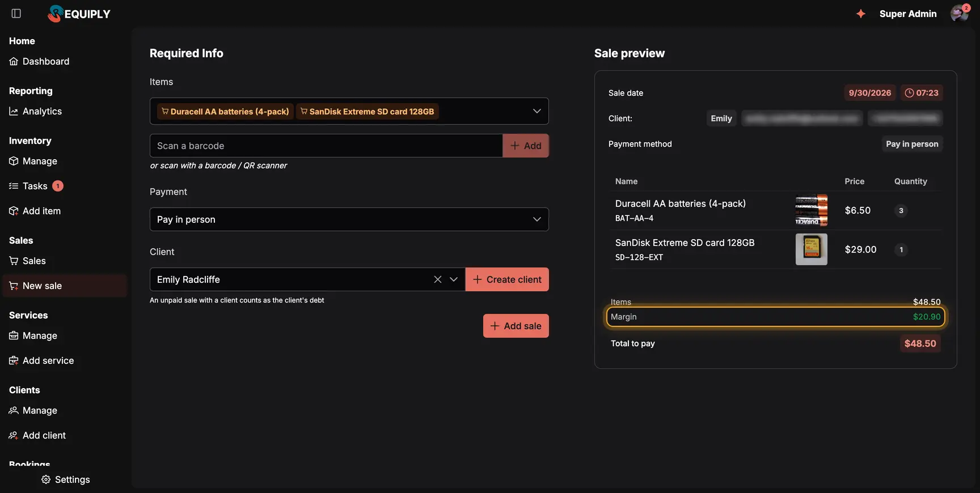The width and height of the screenshot is (980, 493).
Task: Open the SanDisk SD card product thumbnail
Action: [812, 249]
